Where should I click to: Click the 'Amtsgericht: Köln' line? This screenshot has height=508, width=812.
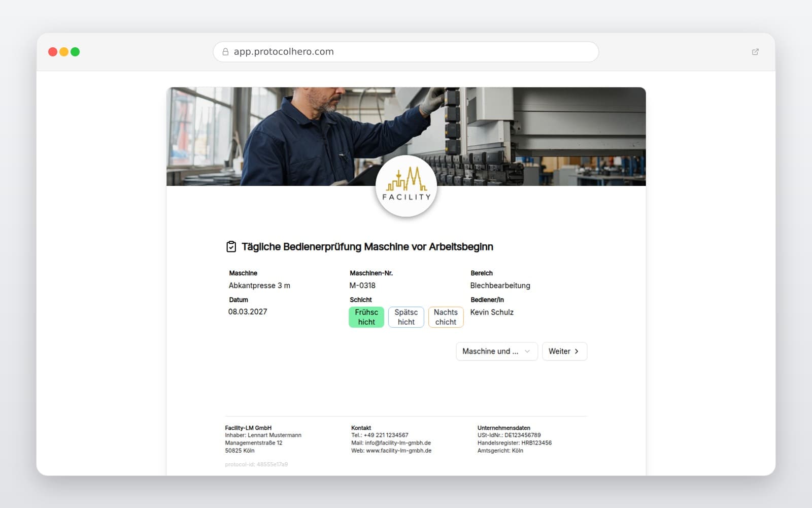pos(500,451)
